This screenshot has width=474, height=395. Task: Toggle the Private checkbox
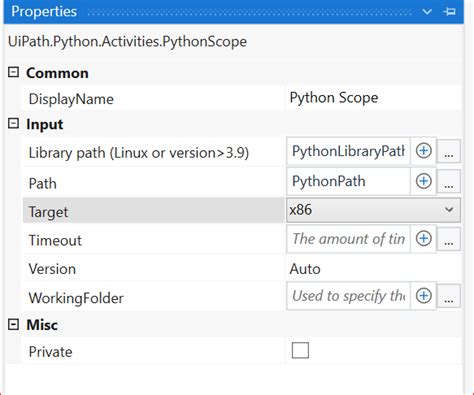point(300,350)
